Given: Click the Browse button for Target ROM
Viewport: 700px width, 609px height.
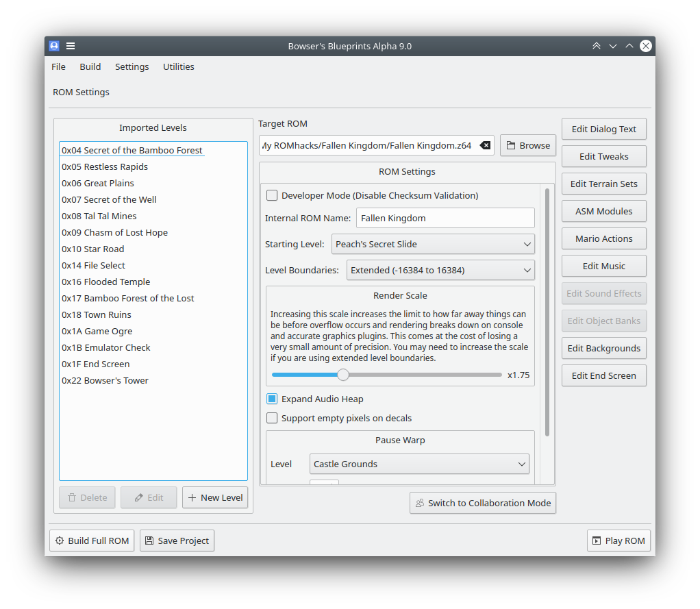Looking at the screenshot, I should coord(527,145).
